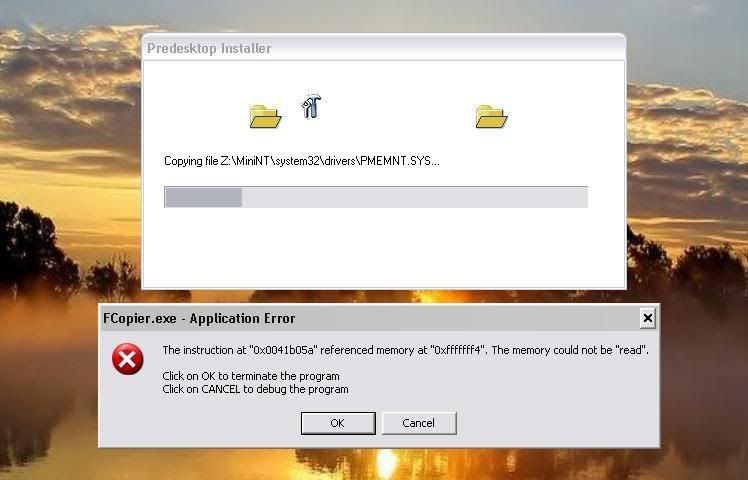The width and height of the screenshot is (748, 480).
Task: Click the gray sky area of desktop
Action: coord(382,17)
